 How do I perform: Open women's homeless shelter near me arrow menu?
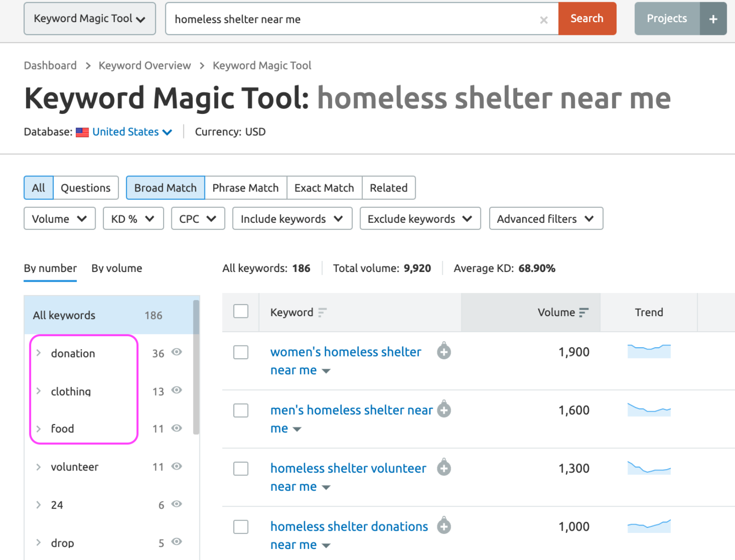[x=326, y=371]
